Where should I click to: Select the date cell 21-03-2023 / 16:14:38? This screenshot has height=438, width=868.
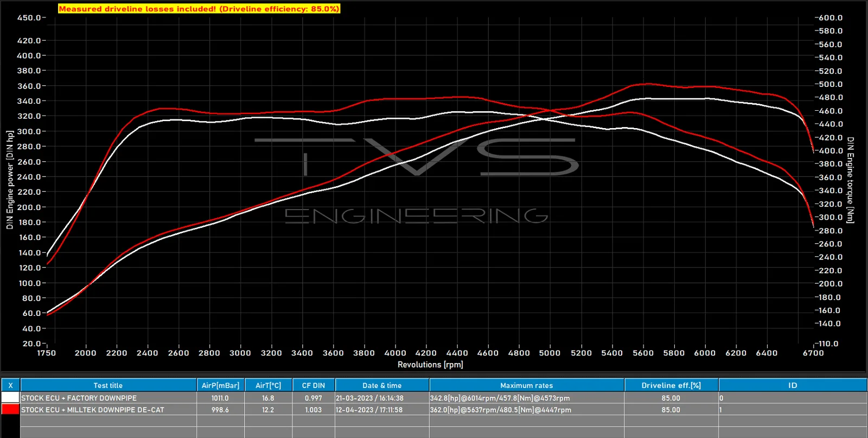coord(382,398)
